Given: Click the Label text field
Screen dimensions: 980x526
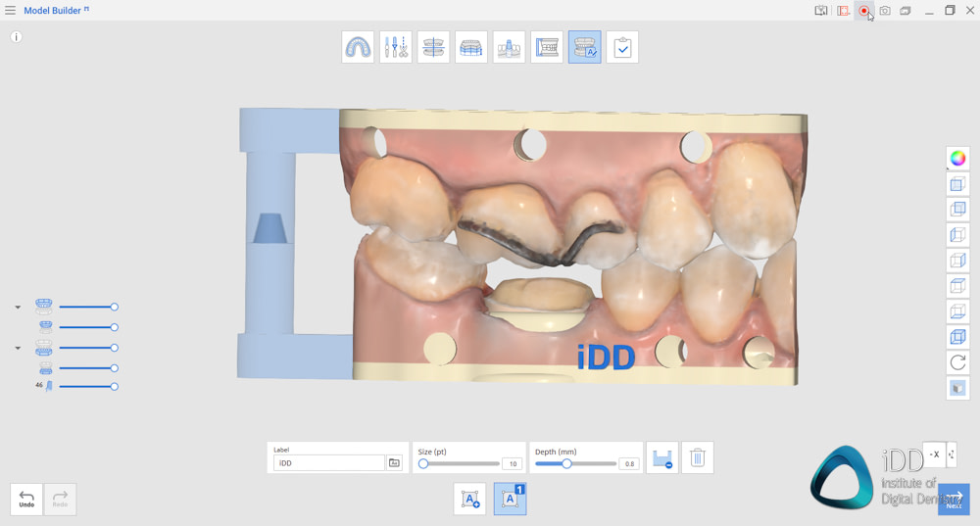Looking at the screenshot, I should coord(328,463).
